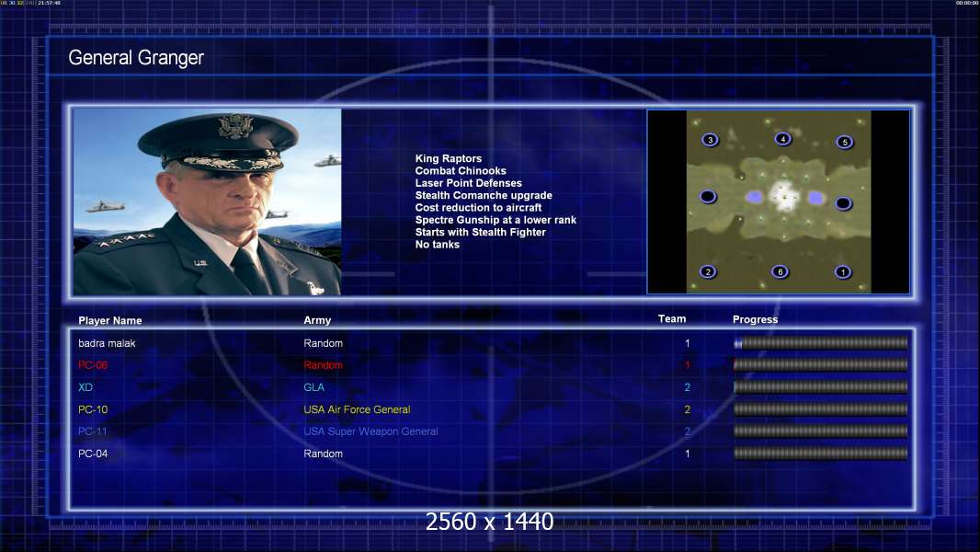The height and width of the screenshot is (552, 980).
Task: Select the red PC-06 player name
Action: [x=93, y=365]
